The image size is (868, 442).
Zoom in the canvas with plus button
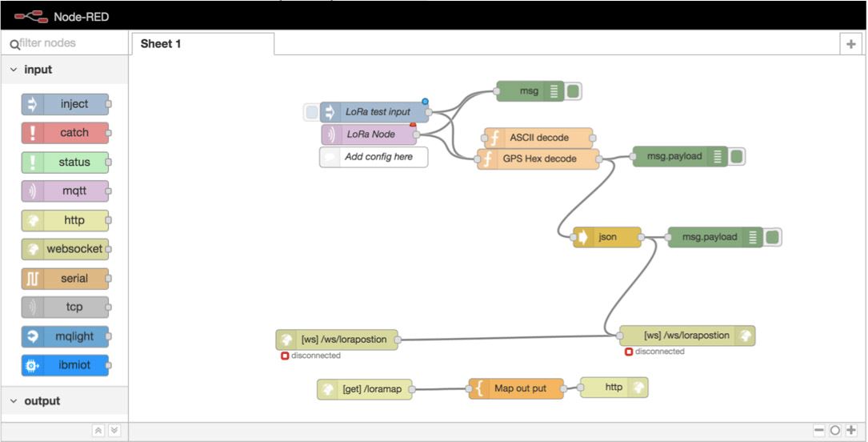851,431
